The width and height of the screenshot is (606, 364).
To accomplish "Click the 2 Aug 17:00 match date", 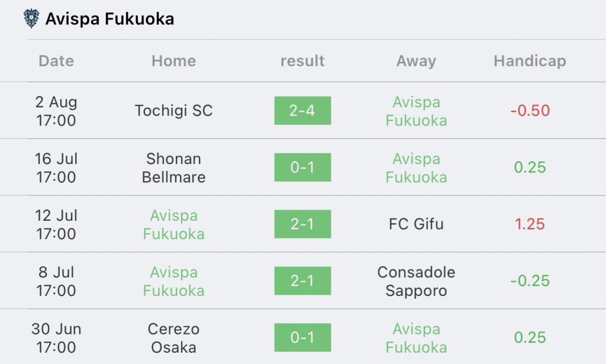I will coord(56,111).
